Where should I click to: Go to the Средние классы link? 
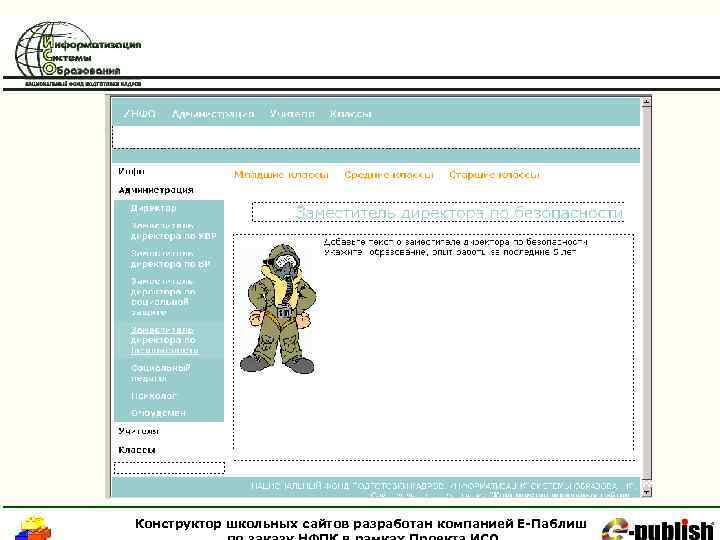click(x=389, y=175)
